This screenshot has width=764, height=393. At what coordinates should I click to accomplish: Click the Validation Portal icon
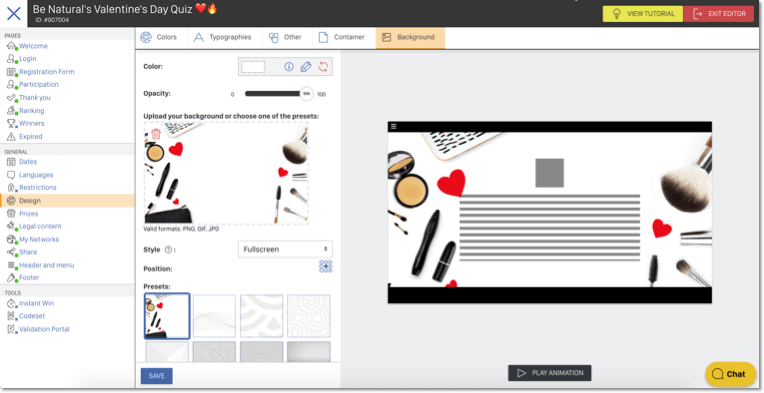click(x=11, y=329)
